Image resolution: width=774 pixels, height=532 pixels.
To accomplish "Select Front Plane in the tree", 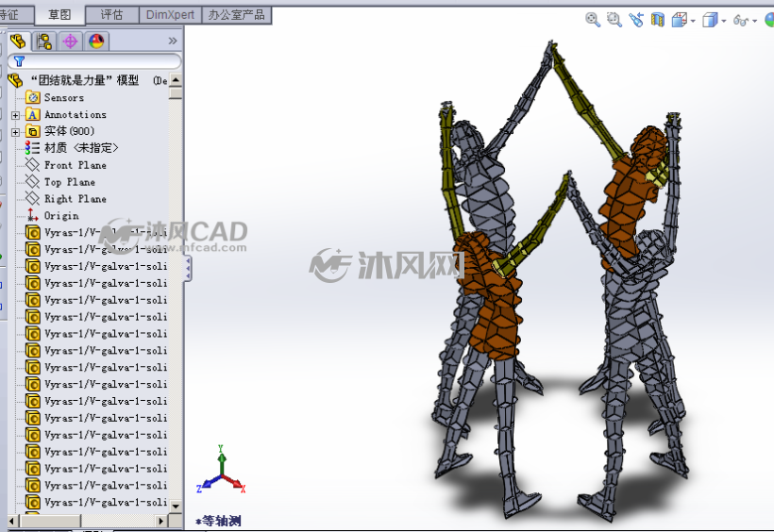I will point(75,165).
